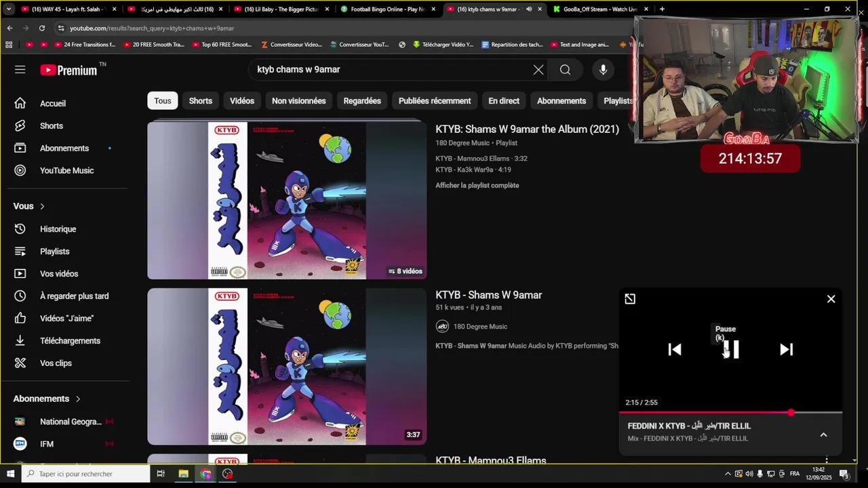The width and height of the screenshot is (868, 488).
Task: Expand miniplayer to full watch page
Action: click(x=630, y=299)
